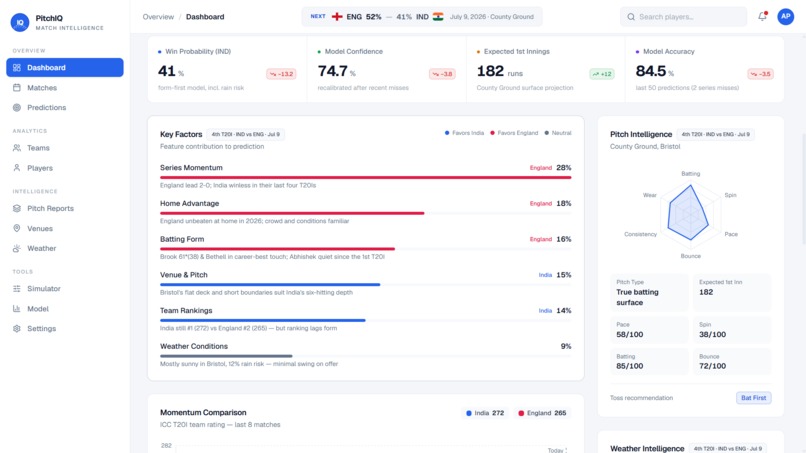Click Series Momentum progress bar
The image size is (806, 453).
365,177
